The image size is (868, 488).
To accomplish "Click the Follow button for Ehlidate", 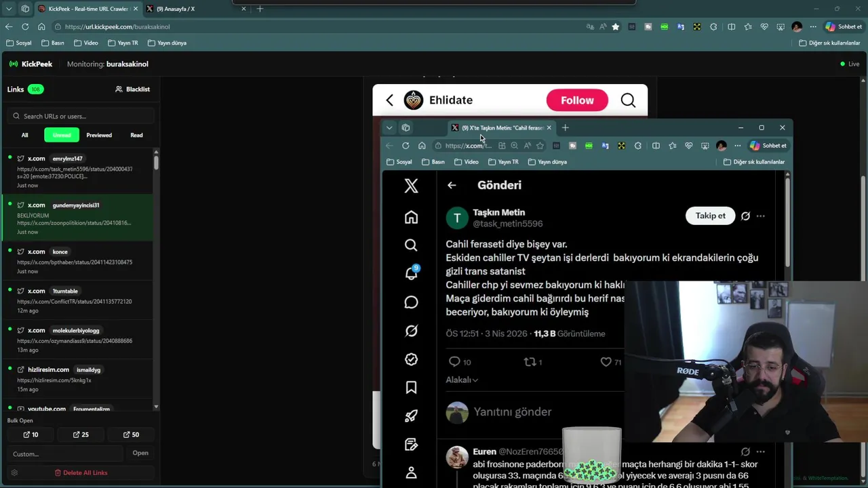I will click(x=577, y=100).
